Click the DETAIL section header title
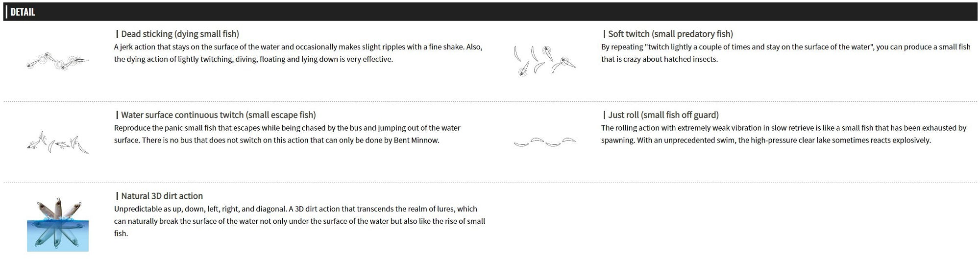 (x=23, y=12)
